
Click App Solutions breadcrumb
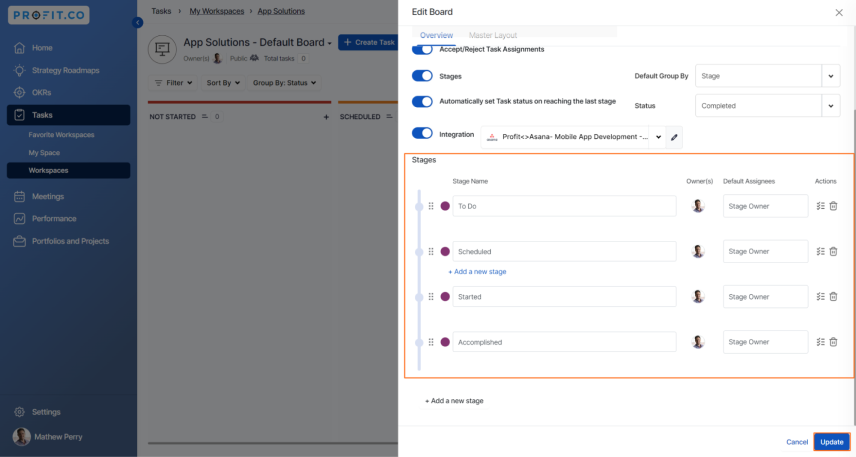[281, 11]
